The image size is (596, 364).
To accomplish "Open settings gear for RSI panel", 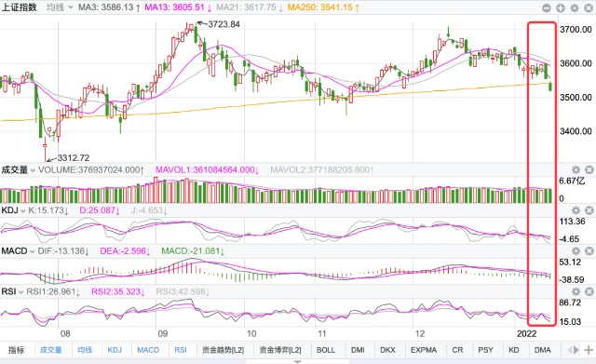I will pos(576,291).
